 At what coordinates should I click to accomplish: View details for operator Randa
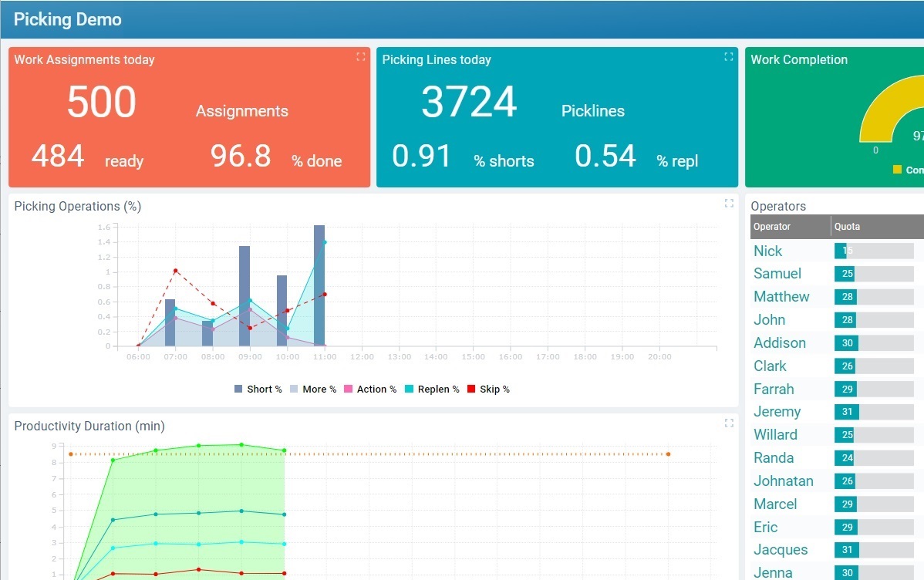(774, 457)
